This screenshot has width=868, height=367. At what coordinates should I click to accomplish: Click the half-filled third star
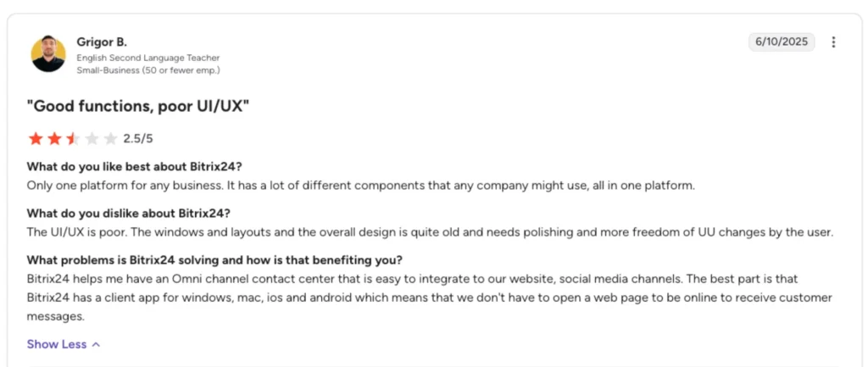(73, 138)
